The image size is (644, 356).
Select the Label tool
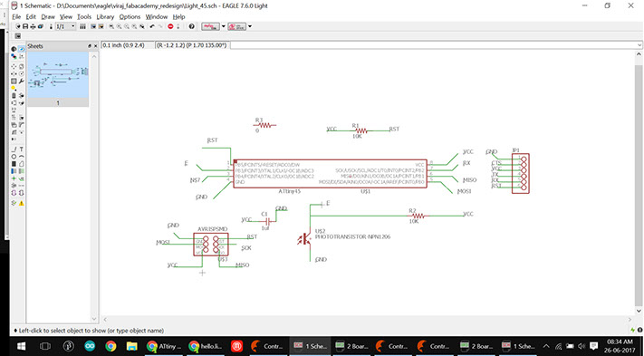pyautogui.click(x=22, y=178)
